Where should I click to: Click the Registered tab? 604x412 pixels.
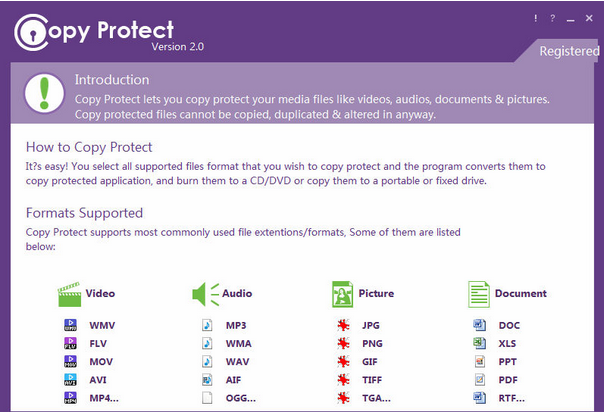tap(569, 51)
